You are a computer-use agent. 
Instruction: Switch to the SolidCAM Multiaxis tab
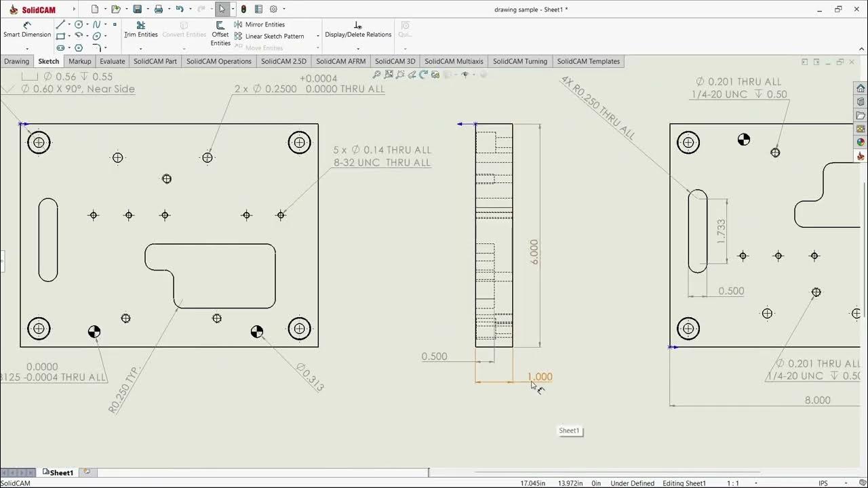click(x=454, y=61)
